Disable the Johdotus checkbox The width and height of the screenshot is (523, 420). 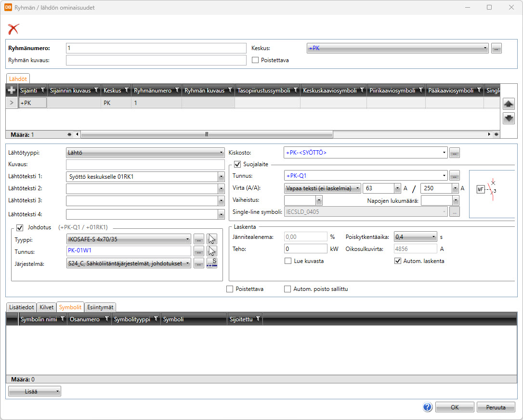pos(20,227)
